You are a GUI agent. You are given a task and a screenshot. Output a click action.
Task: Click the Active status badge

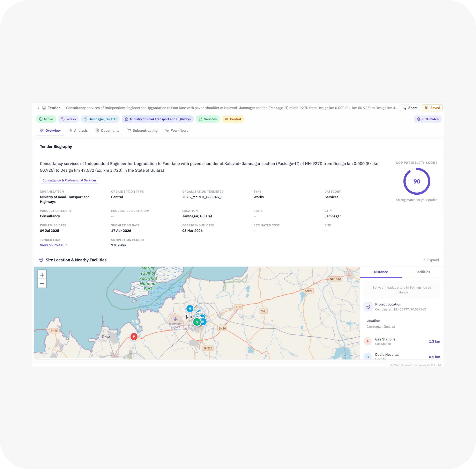pyautogui.click(x=46, y=119)
